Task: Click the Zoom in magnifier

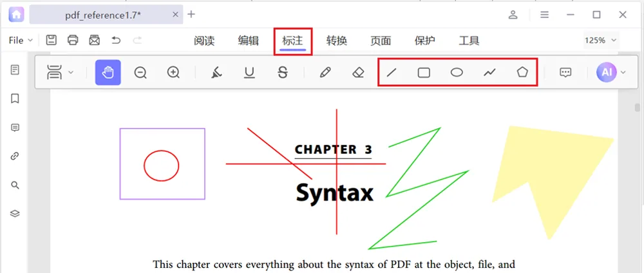Action: coord(174,73)
